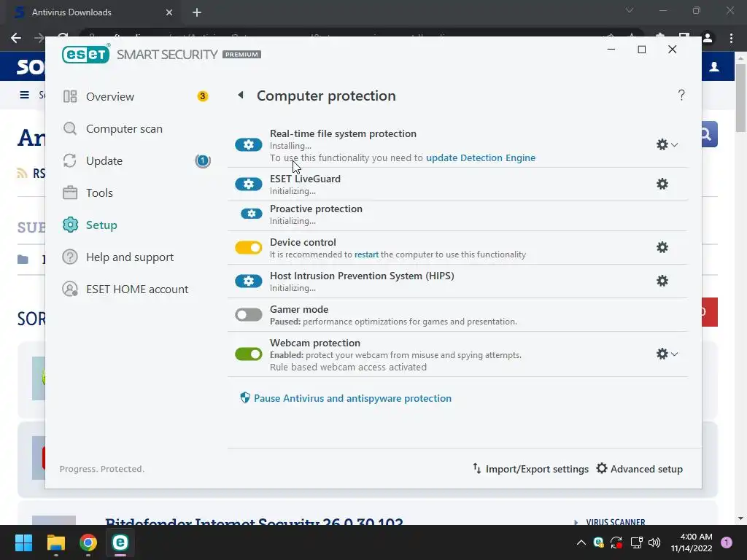747x560 pixels.
Task: Open the Windows Start menu
Action: coord(23,542)
